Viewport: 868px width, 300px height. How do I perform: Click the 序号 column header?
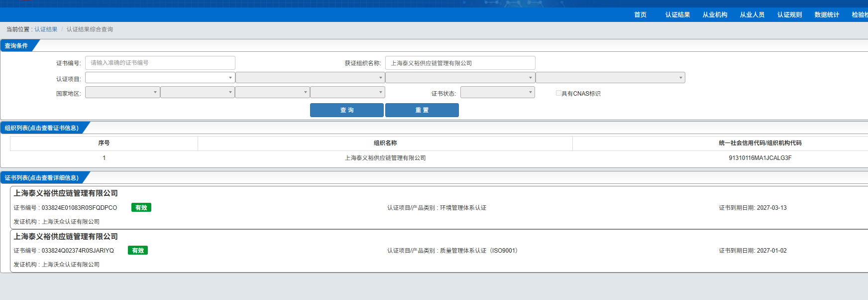click(x=104, y=143)
